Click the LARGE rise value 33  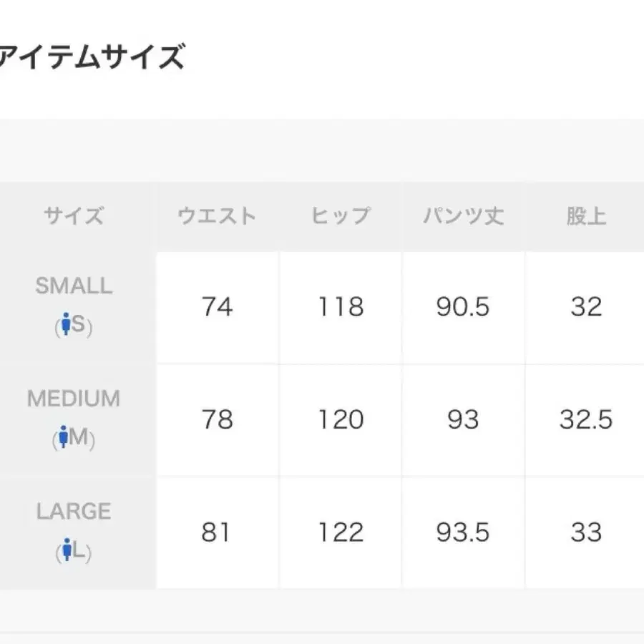coord(586,532)
